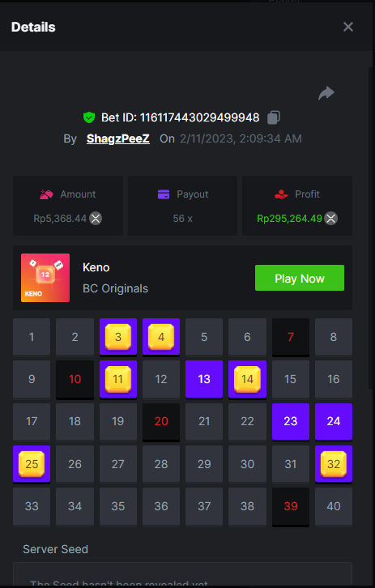This screenshot has width=375, height=588.
Task: Select the purple Keno tile 13
Action: [204, 379]
